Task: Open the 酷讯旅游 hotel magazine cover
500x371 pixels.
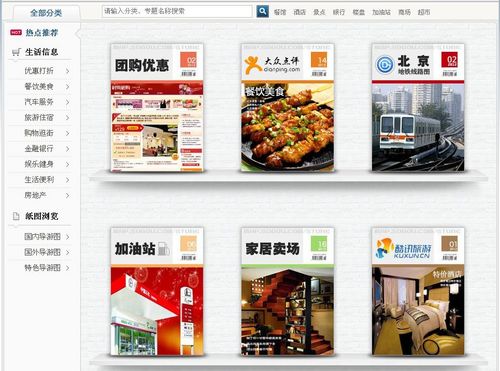Action: pyautogui.click(x=418, y=292)
